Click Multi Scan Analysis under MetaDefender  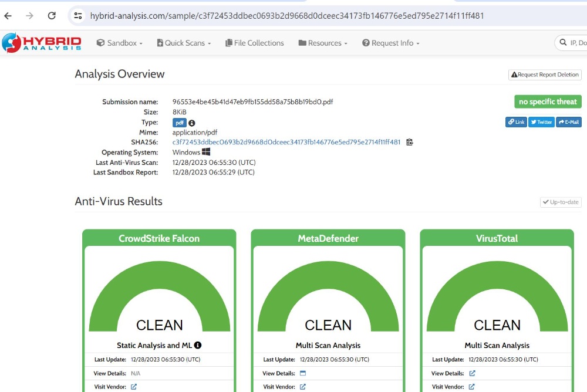[328, 345]
